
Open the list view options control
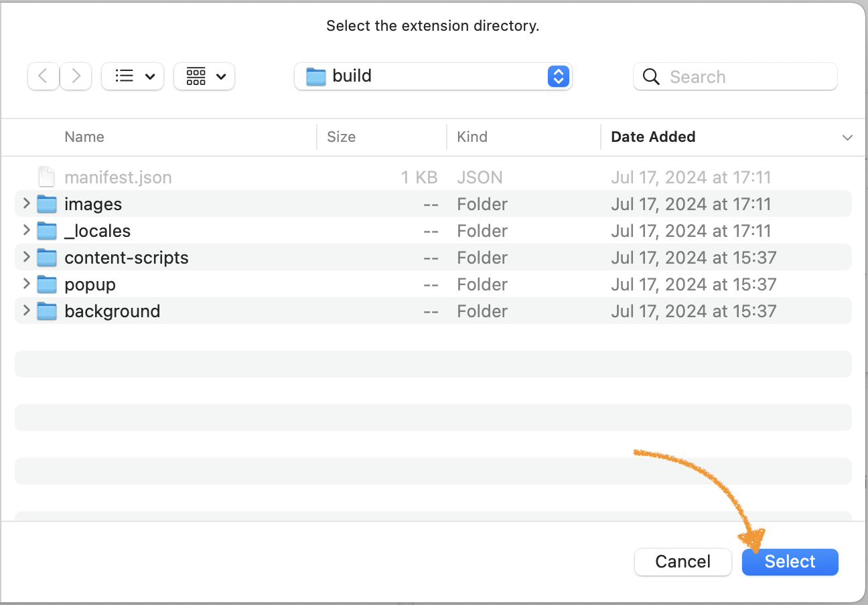(x=132, y=76)
